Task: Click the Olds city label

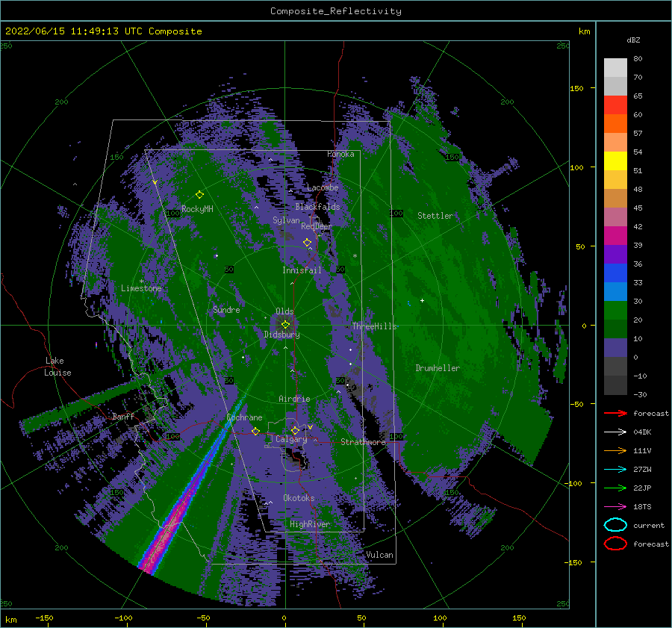Action: pos(284,311)
